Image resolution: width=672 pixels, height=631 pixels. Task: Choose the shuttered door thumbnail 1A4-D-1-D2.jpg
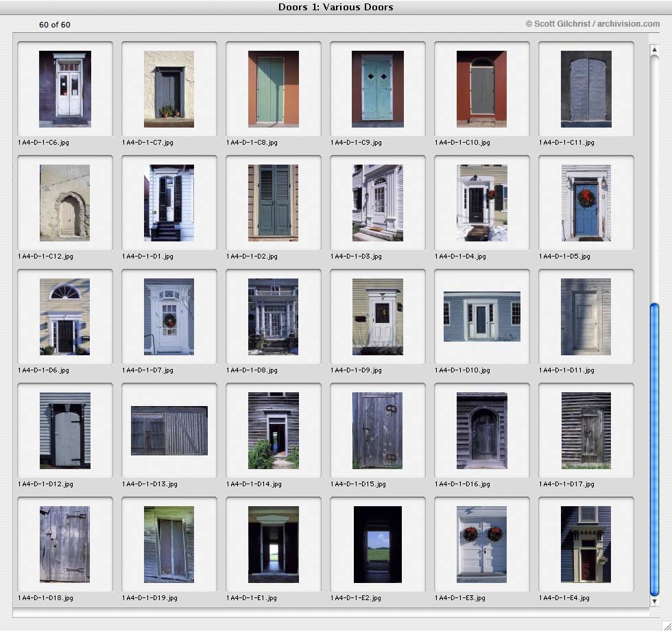pyautogui.click(x=274, y=203)
